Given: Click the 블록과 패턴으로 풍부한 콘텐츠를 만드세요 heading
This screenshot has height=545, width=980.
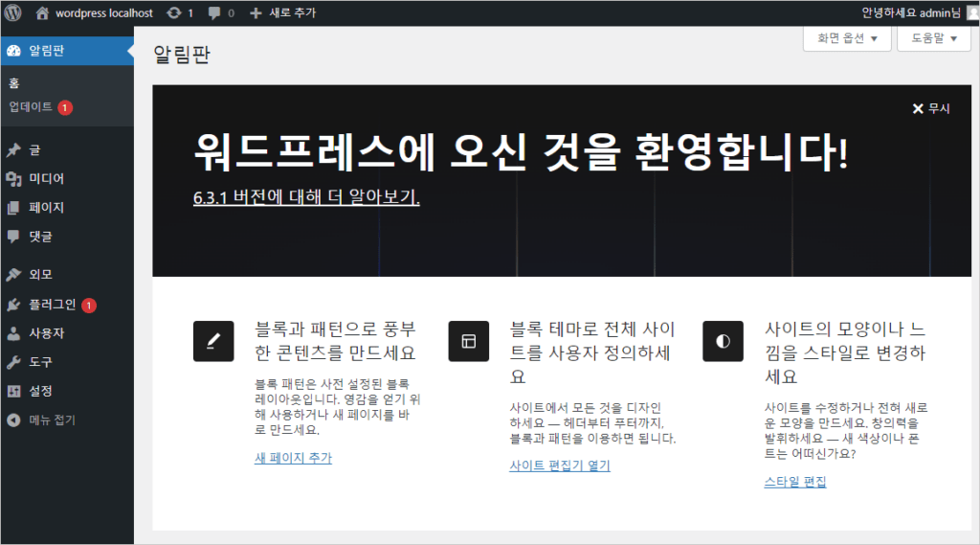Looking at the screenshot, I should pos(336,341).
